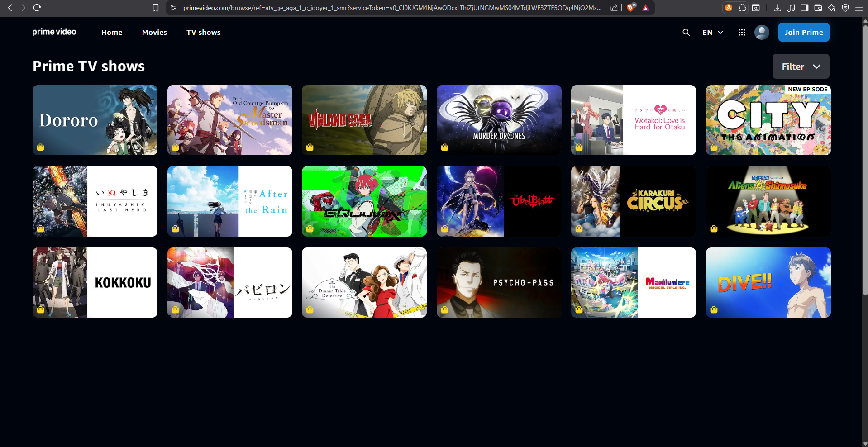868x447 pixels.
Task: Open the green GQuuuuuuX card
Action: pos(364,201)
